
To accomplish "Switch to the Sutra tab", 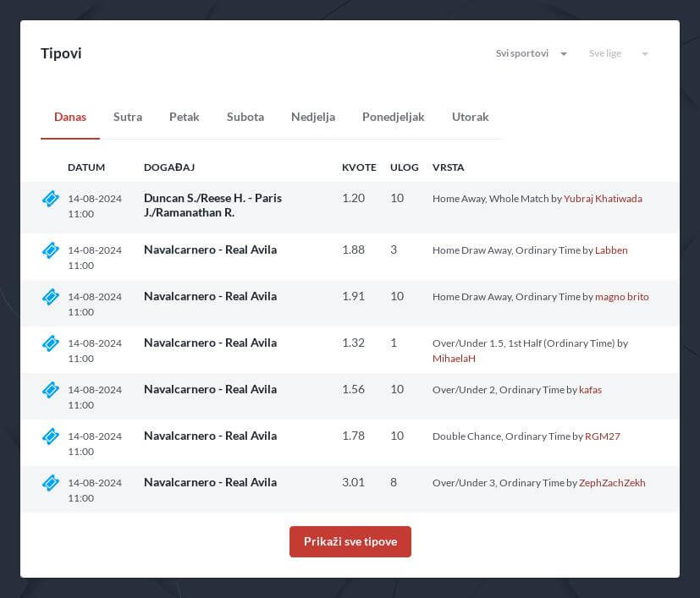I will coord(128,117).
